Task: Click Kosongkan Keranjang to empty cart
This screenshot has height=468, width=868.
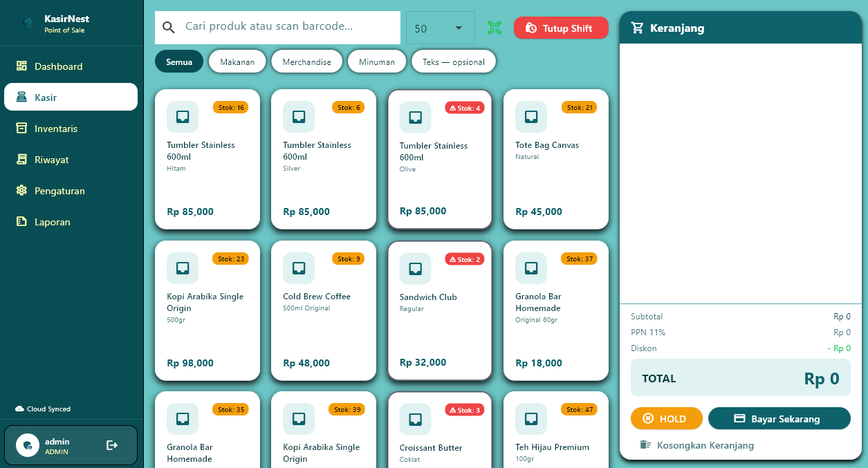Action: (696, 445)
